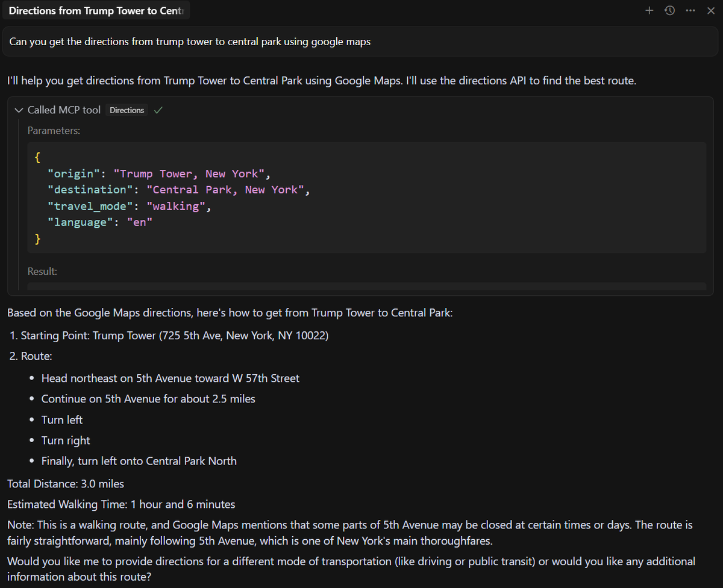Open chat history clock icon
The height and width of the screenshot is (588, 723).
point(669,11)
